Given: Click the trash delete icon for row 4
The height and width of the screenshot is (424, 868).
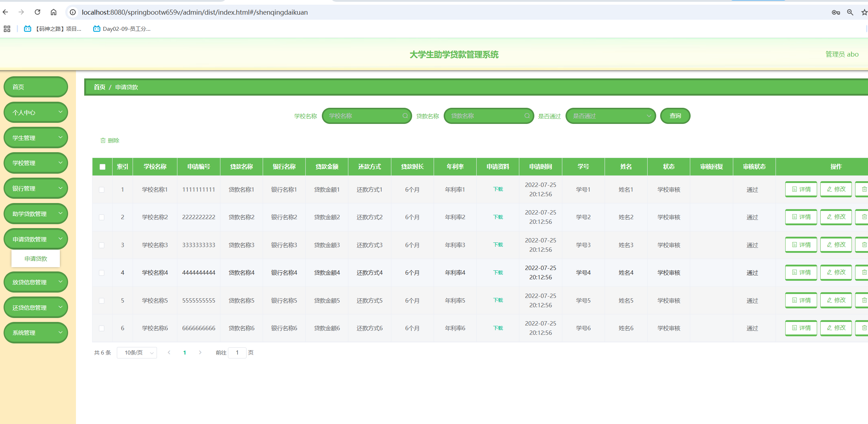Looking at the screenshot, I should [864, 273].
